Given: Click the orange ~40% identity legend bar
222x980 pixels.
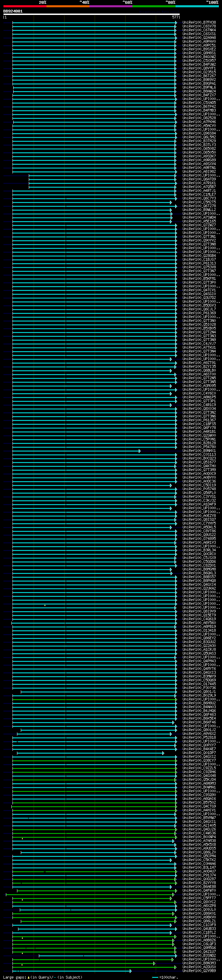Looking at the screenshot, I should pyautogui.click(x=68, y=6).
